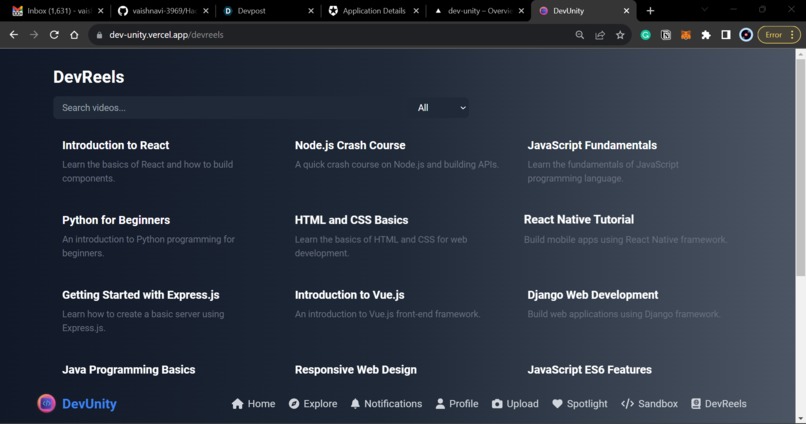Open Responsive Web Design video
This screenshot has width=806, height=424.
356,370
